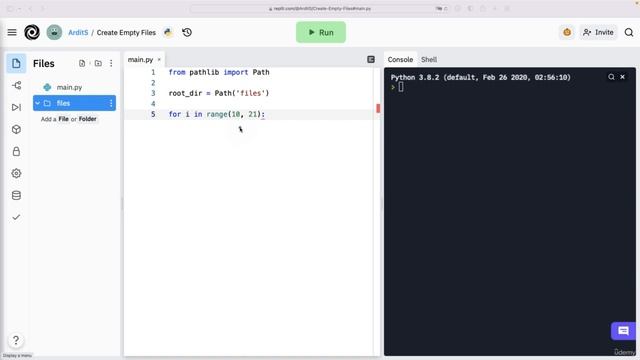The height and width of the screenshot is (360, 640).
Task: Toggle the editor layout icon
Action: tap(371, 60)
